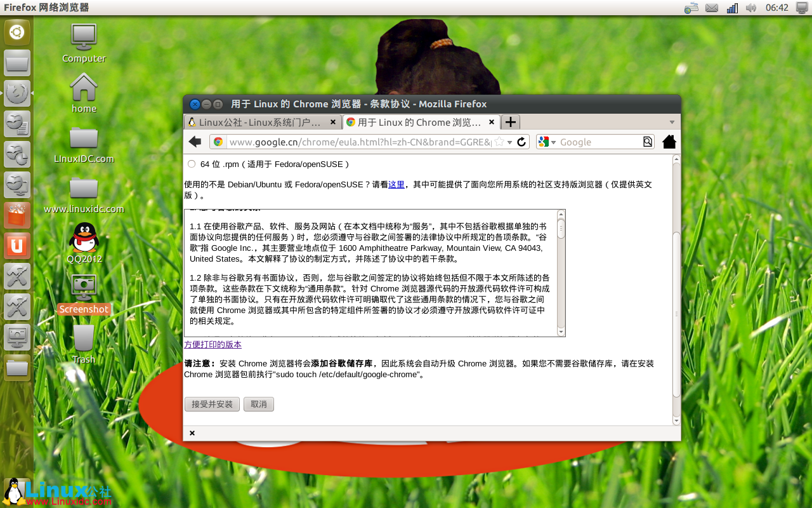Click the 取消 button
This screenshot has height=508, width=812.
259,404
